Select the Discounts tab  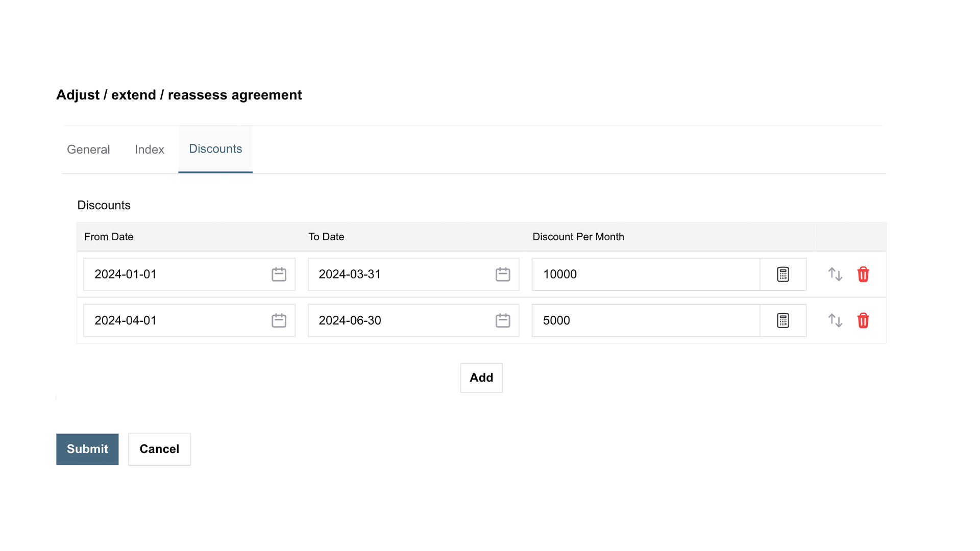215,149
